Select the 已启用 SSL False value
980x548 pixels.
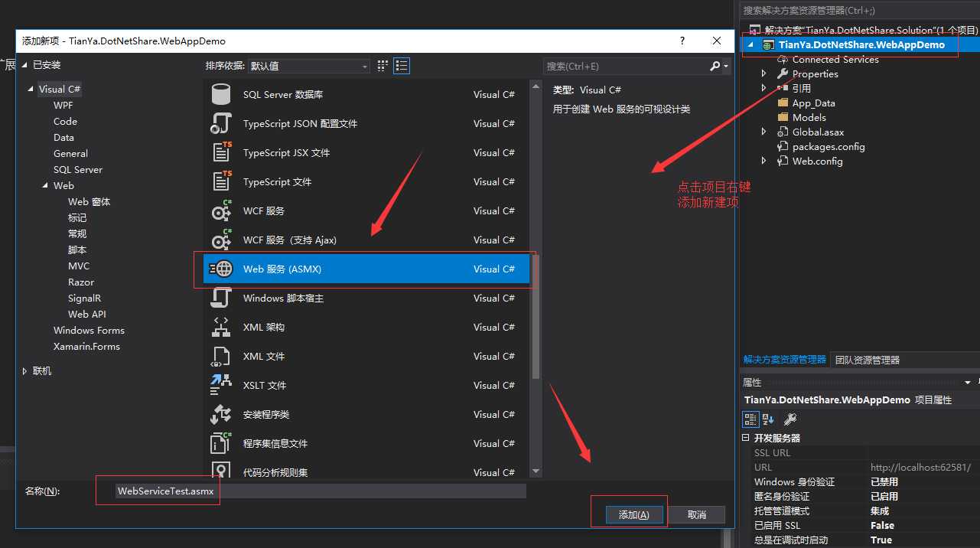882,525
